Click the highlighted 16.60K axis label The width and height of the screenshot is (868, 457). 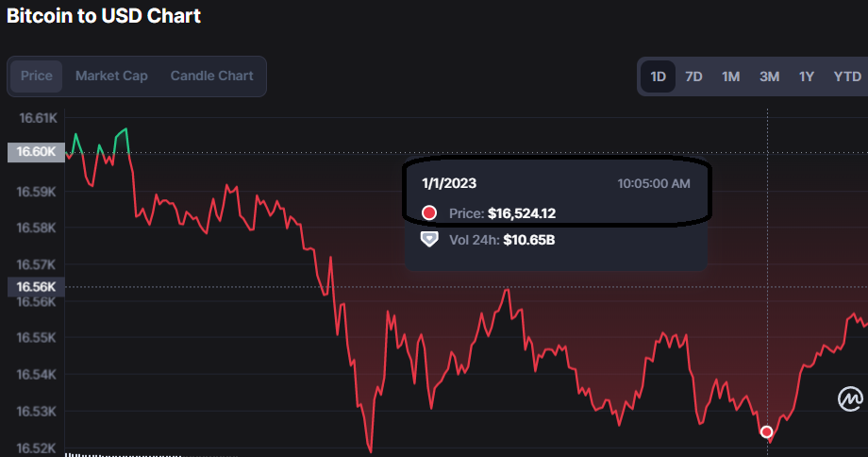tap(36, 152)
